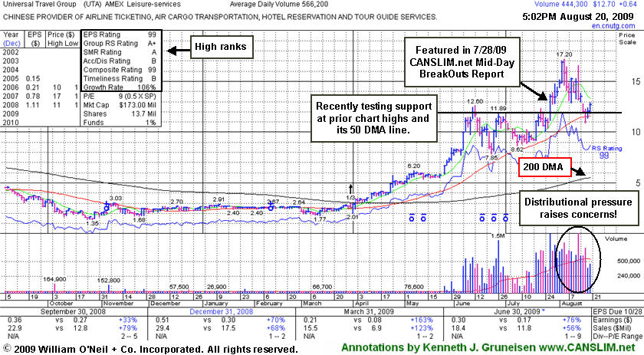The width and height of the screenshot is (644, 355).
Task: Click the Composite Rating 99 row
Action: (120, 70)
